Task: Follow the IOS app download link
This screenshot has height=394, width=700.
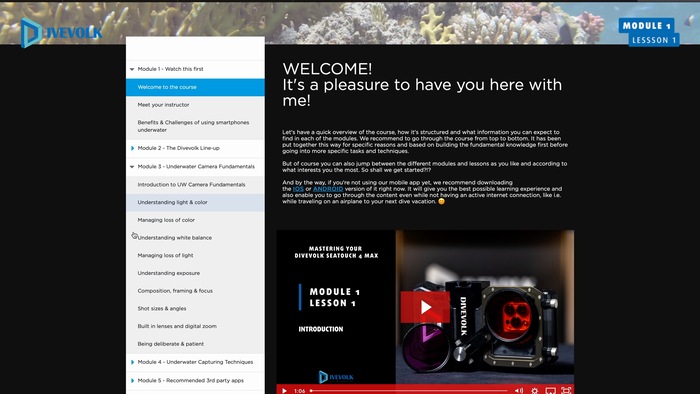Action: tap(298, 189)
